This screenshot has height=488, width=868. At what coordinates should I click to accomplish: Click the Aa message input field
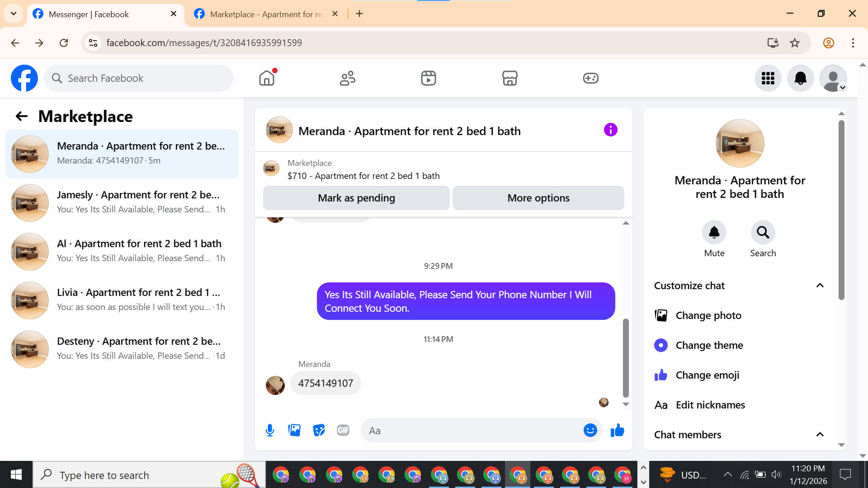[472, 431]
